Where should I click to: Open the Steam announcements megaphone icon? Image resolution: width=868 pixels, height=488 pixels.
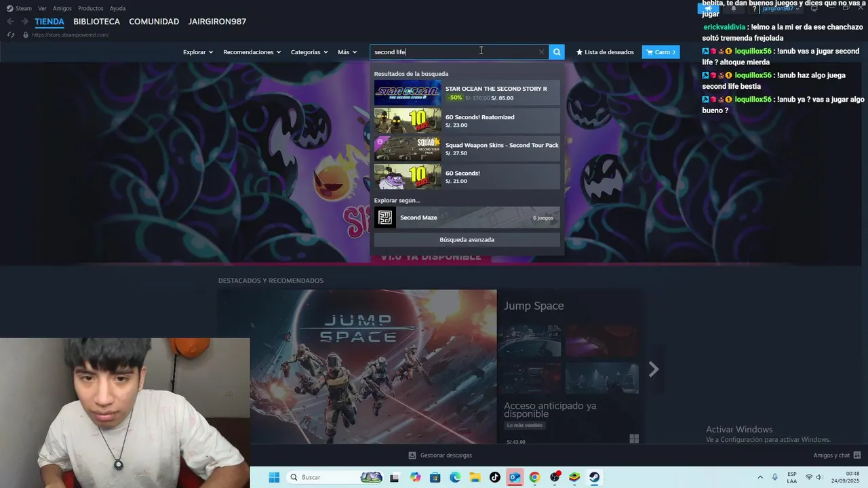click(x=708, y=9)
